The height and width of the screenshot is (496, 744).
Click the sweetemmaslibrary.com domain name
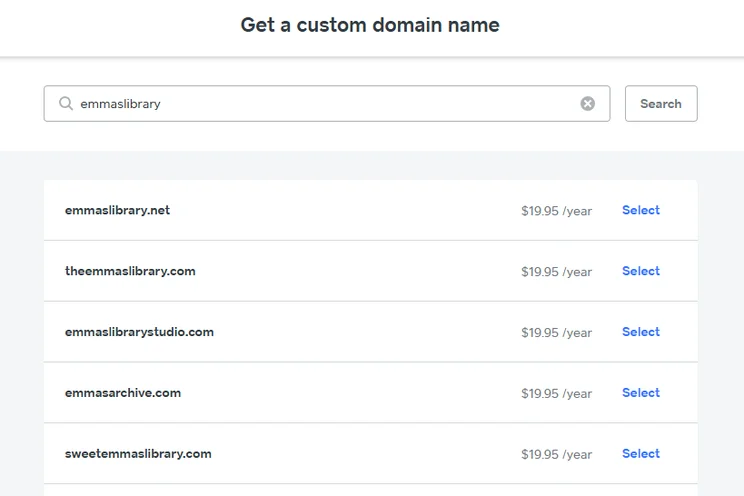pos(138,453)
